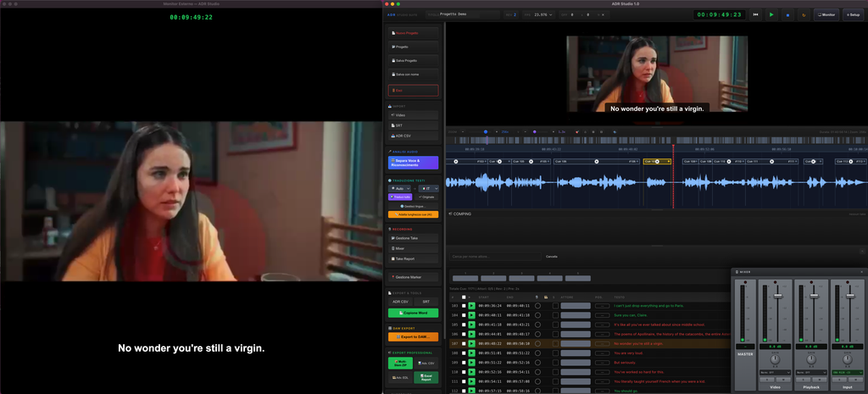The height and width of the screenshot is (394, 868).
Task: Jump back with the rewind-to-start button
Action: click(755, 15)
